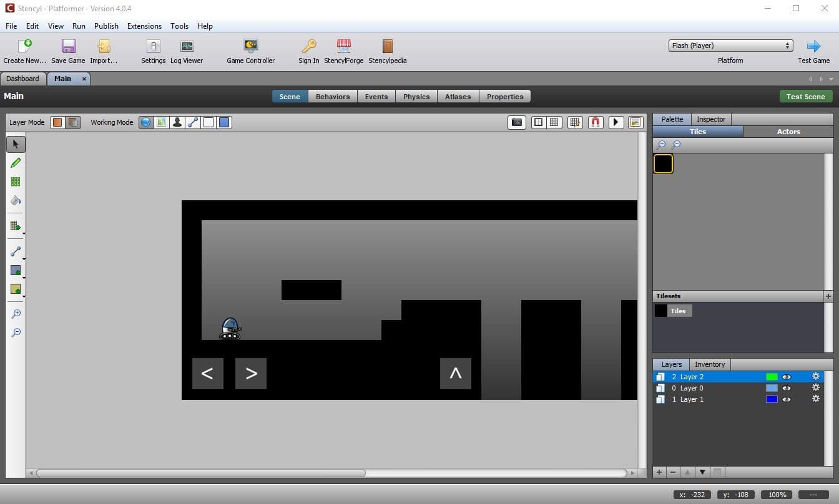Add a new layer with plus button
This screenshot has height=504, width=839.
pos(659,472)
